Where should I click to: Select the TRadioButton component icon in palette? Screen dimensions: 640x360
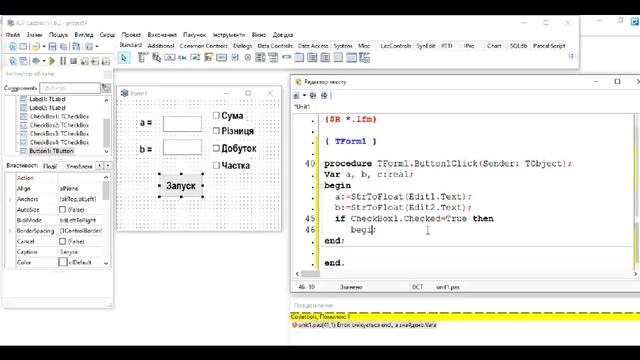point(248,58)
